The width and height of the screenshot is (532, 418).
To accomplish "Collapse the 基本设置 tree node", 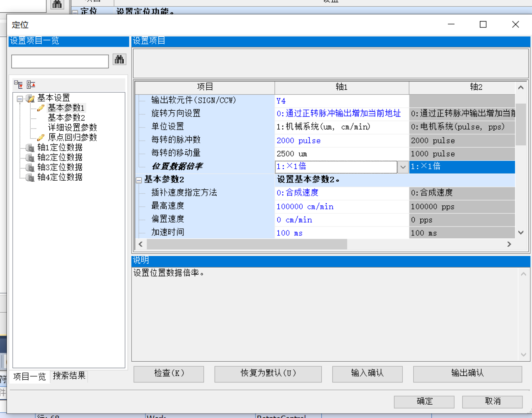I will pyautogui.click(x=20, y=99).
